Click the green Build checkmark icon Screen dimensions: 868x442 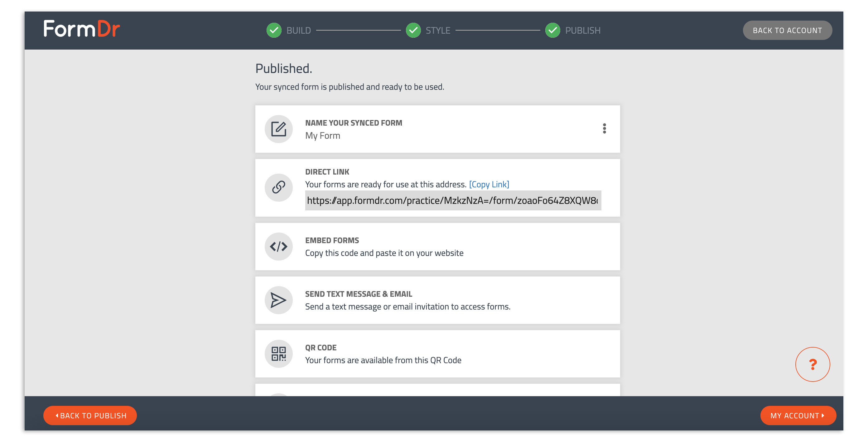click(x=274, y=30)
